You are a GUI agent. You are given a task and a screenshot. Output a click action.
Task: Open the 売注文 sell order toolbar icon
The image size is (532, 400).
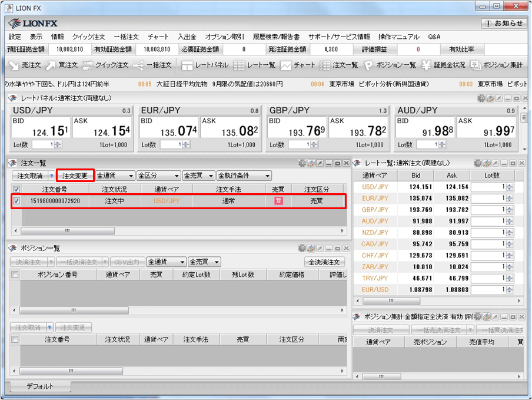tap(25, 65)
